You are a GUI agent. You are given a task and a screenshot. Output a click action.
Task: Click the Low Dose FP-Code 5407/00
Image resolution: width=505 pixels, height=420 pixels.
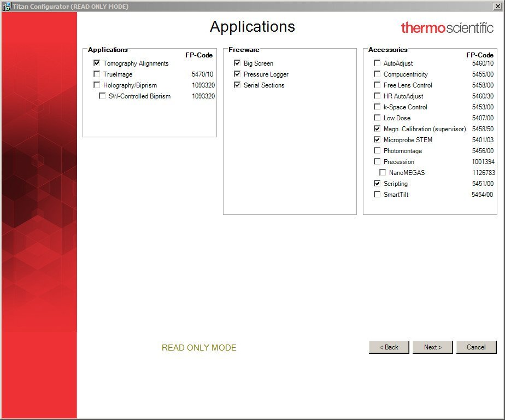point(483,118)
